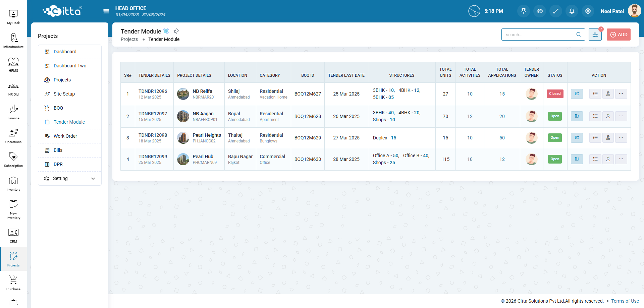Click the Terms of Use link
The image size is (644, 308).
(625, 301)
